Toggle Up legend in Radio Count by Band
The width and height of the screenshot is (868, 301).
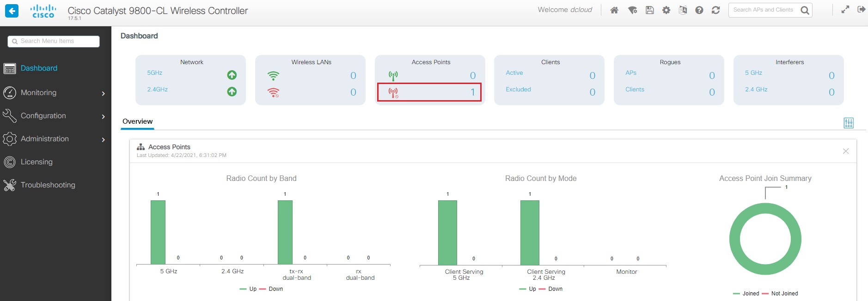(x=248, y=289)
